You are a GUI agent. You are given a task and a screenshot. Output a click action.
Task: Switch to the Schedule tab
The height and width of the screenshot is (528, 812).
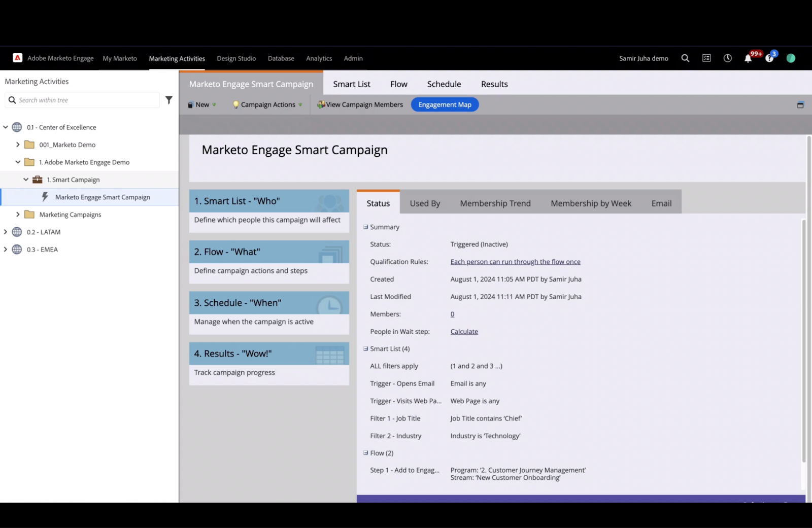tap(444, 84)
